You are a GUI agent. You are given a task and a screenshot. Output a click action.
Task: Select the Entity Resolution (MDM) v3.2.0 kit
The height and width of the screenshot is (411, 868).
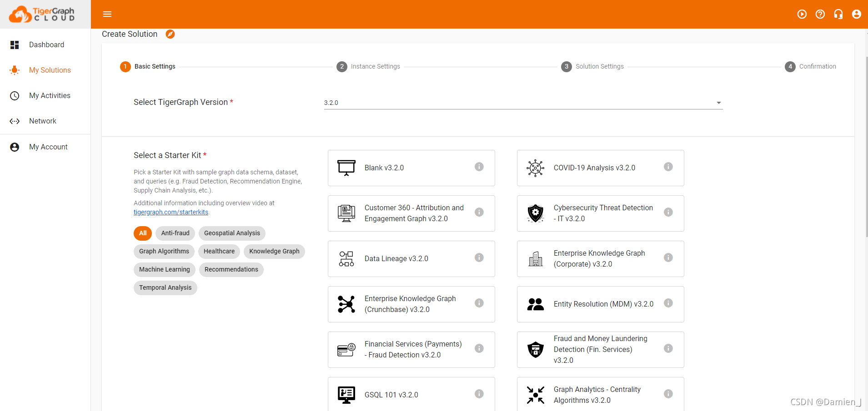(x=601, y=304)
